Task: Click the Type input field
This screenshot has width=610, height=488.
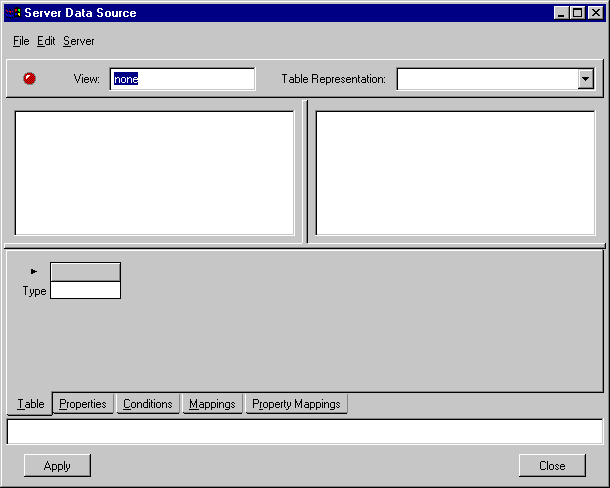Action: 85,290
